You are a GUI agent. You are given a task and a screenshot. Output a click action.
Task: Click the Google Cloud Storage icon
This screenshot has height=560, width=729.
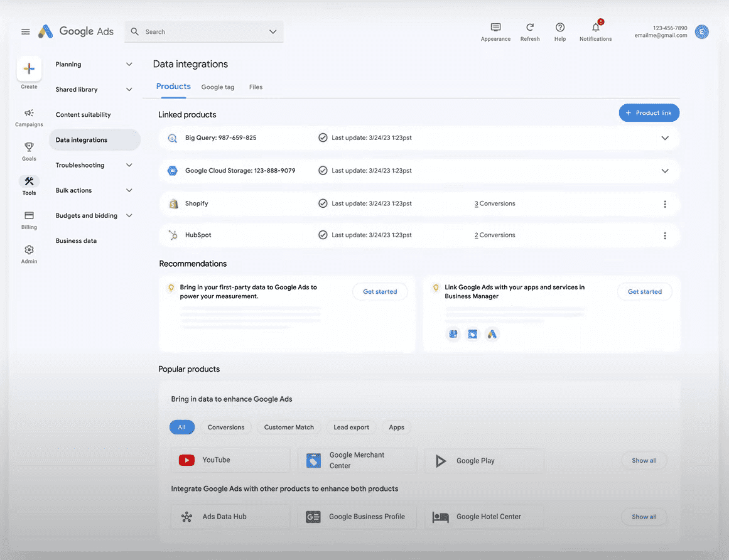click(x=173, y=171)
